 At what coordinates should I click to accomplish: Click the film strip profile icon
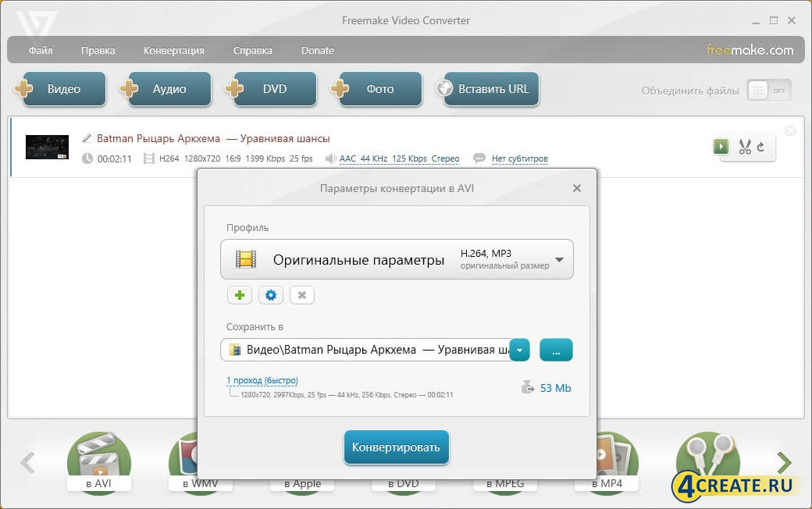(246, 259)
